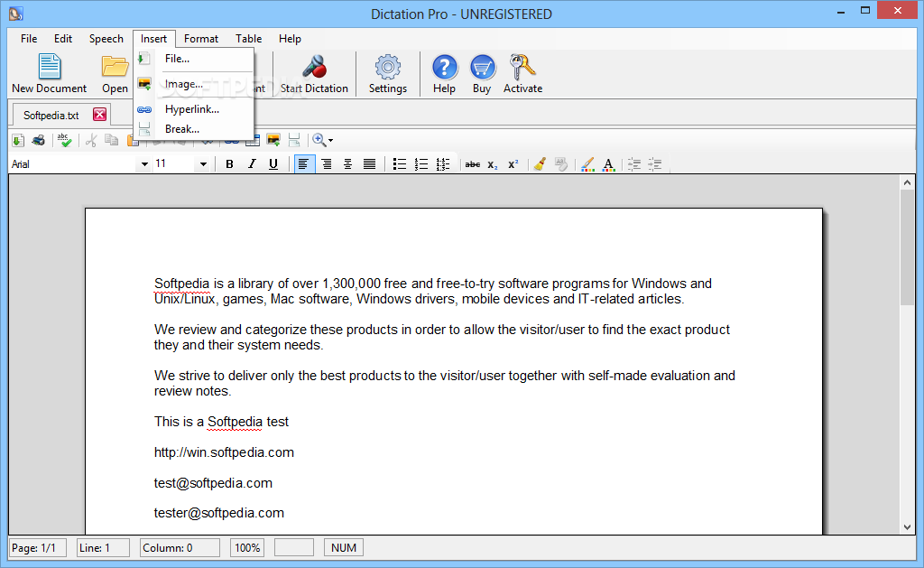
Task: Click the zoom magnifier icon
Action: (x=319, y=140)
